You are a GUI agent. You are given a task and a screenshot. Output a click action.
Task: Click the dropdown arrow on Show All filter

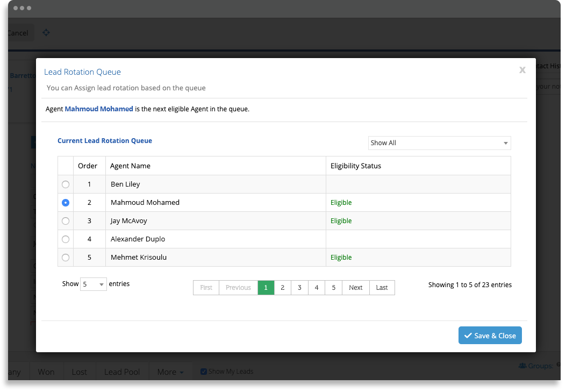505,143
